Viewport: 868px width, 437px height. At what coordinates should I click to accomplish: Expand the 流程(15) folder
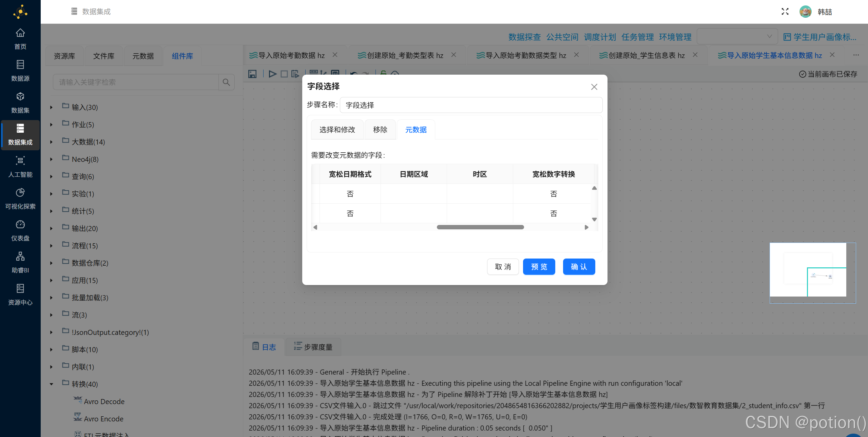[x=51, y=246]
